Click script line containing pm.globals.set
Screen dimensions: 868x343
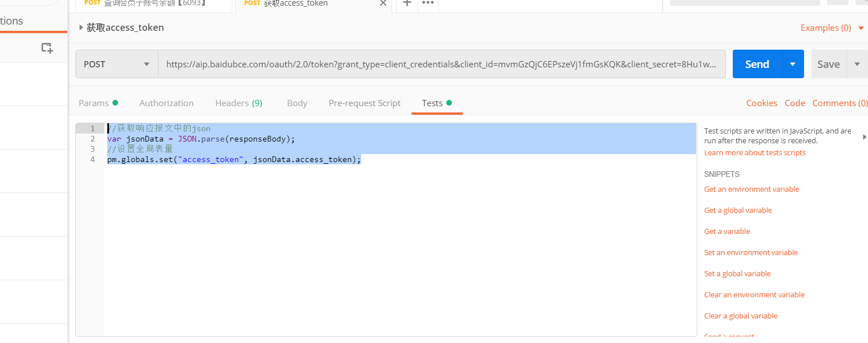[234, 160]
